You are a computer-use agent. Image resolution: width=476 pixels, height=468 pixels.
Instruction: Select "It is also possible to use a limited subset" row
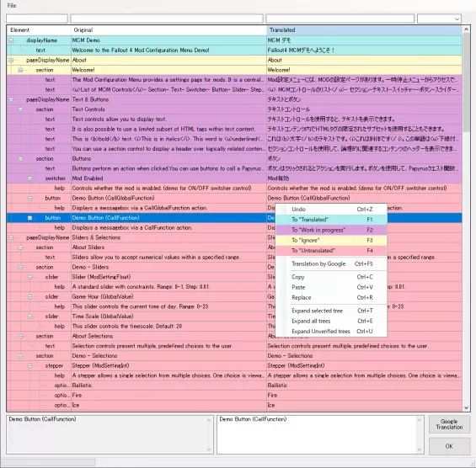pos(234,130)
